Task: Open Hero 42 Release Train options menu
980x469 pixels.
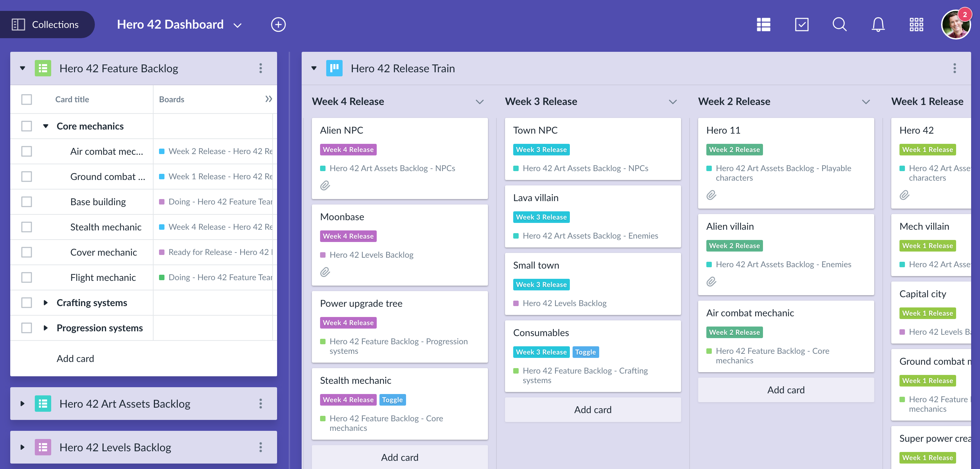Action: (x=954, y=69)
